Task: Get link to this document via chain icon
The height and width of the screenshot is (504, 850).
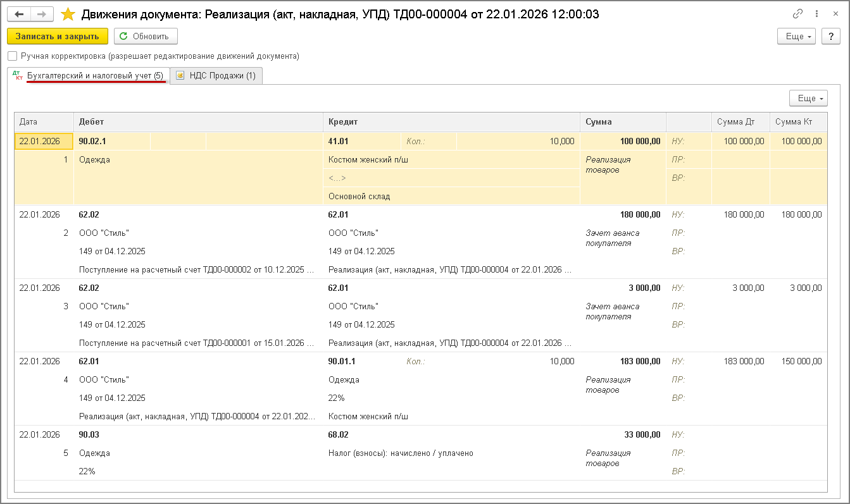Action: point(797,14)
